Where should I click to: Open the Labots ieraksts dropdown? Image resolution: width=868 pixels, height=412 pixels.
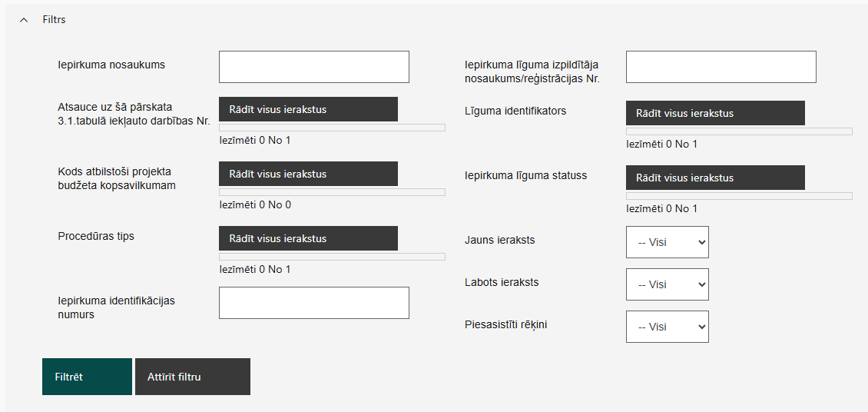pos(667,284)
